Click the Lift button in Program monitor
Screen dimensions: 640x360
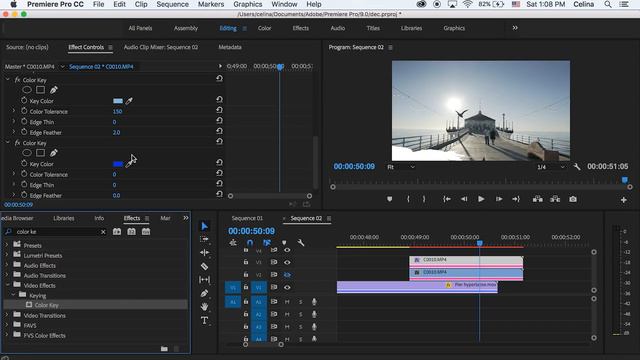pos(538,199)
